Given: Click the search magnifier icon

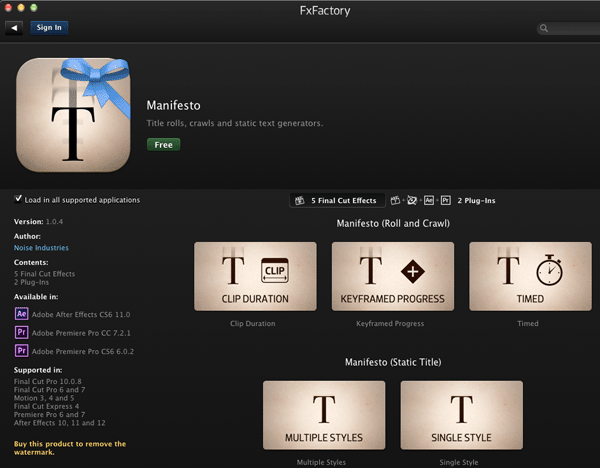Looking at the screenshot, I should (544, 28).
